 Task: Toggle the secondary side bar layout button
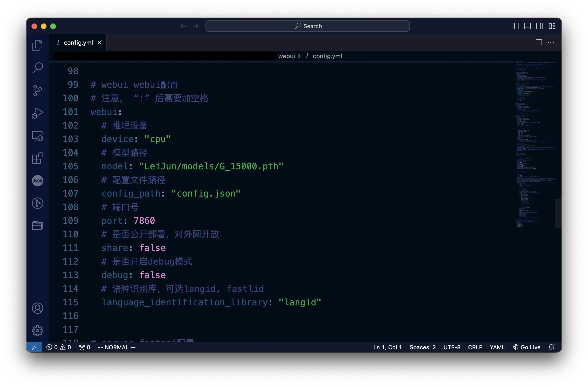[x=540, y=26]
